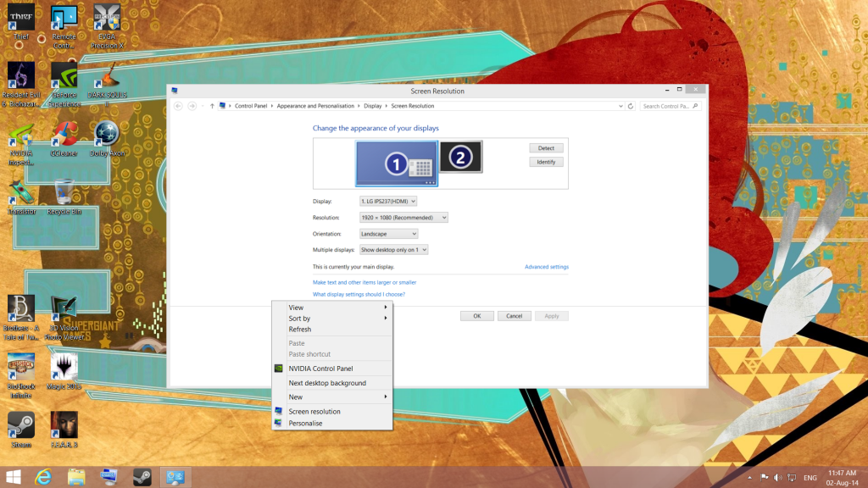
Task: Click the Cancel button
Action: click(515, 316)
